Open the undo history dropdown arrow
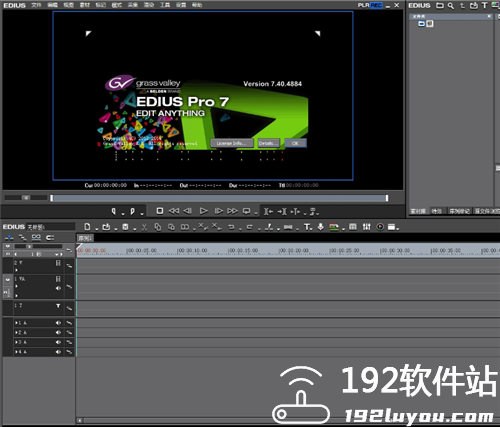500x427 pixels. click(240, 229)
